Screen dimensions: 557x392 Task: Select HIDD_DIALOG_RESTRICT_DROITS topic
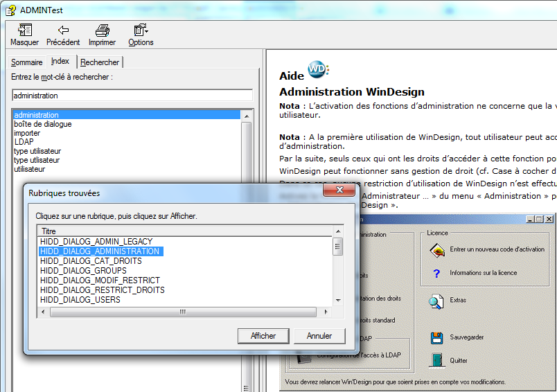(x=103, y=290)
